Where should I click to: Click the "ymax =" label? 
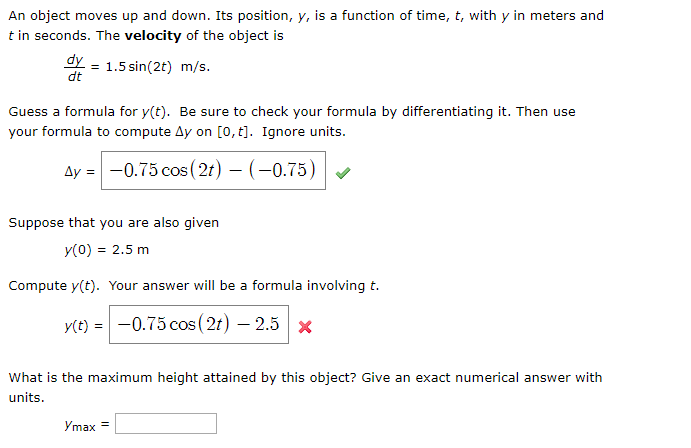tap(85, 425)
